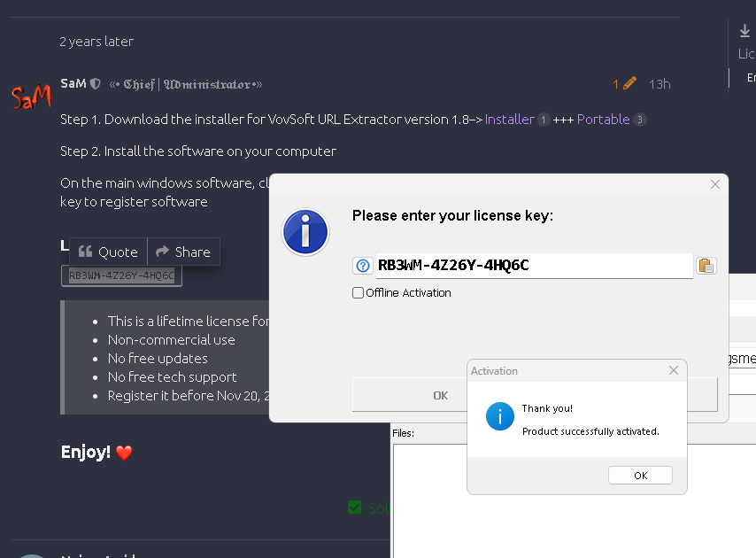Click the download arrow icon at top right
The image size is (756, 558).
(744, 31)
